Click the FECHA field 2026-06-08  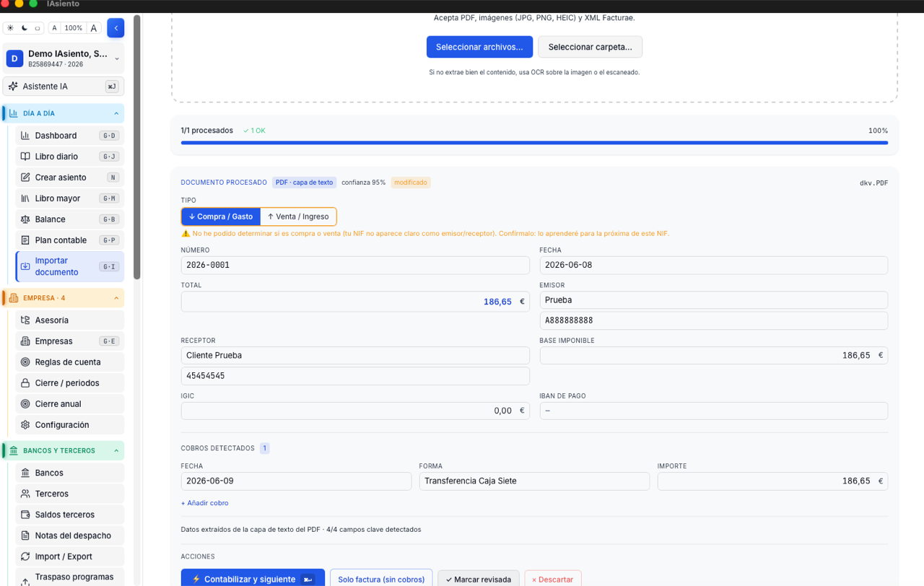713,265
